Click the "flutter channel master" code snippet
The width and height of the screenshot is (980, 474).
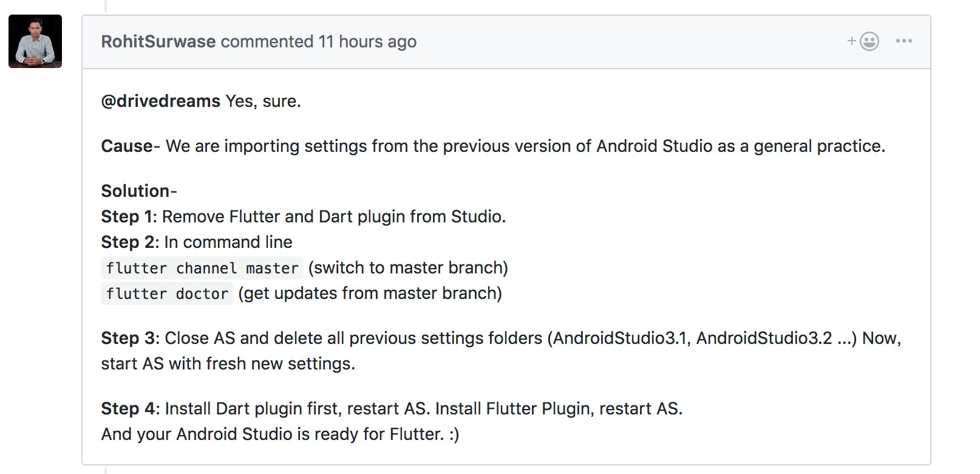[202, 268]
